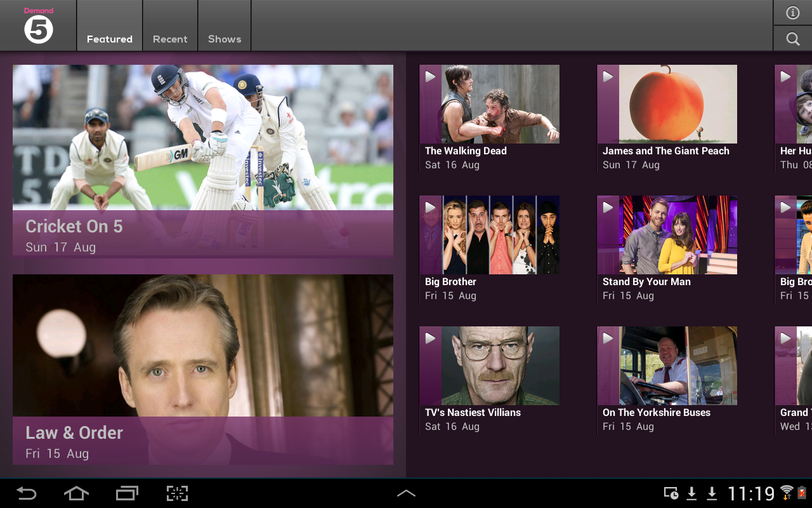The image size is (812, 508).
Task: Navigate back using the back arrow
Action: click(x=25, y=493)
